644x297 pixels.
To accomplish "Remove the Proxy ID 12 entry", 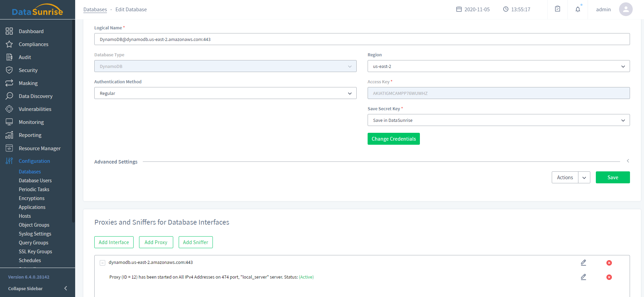I will click(609, 277).
